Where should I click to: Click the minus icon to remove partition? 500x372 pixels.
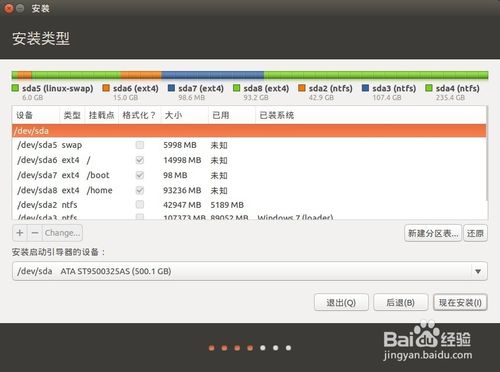[x=35, y=233]
